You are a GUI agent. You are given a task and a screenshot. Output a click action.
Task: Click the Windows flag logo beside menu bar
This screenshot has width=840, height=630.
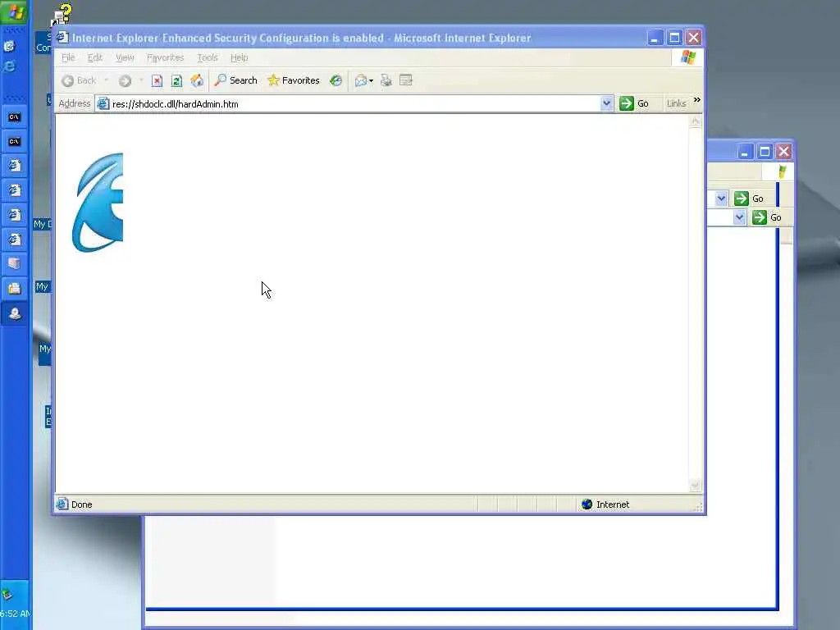688,57
